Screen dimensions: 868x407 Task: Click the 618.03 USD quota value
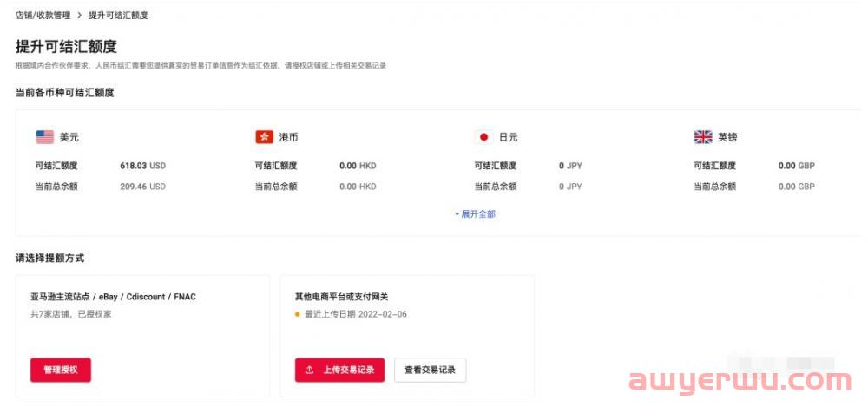143,166
